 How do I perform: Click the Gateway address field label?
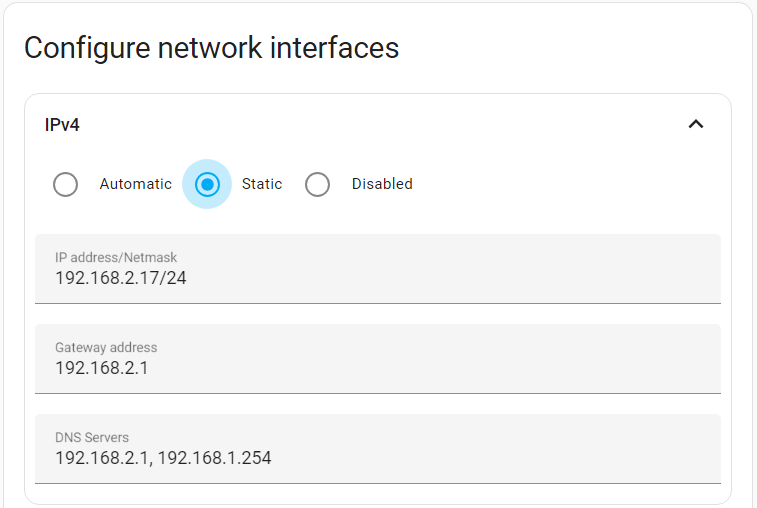[x=106, y=348]
